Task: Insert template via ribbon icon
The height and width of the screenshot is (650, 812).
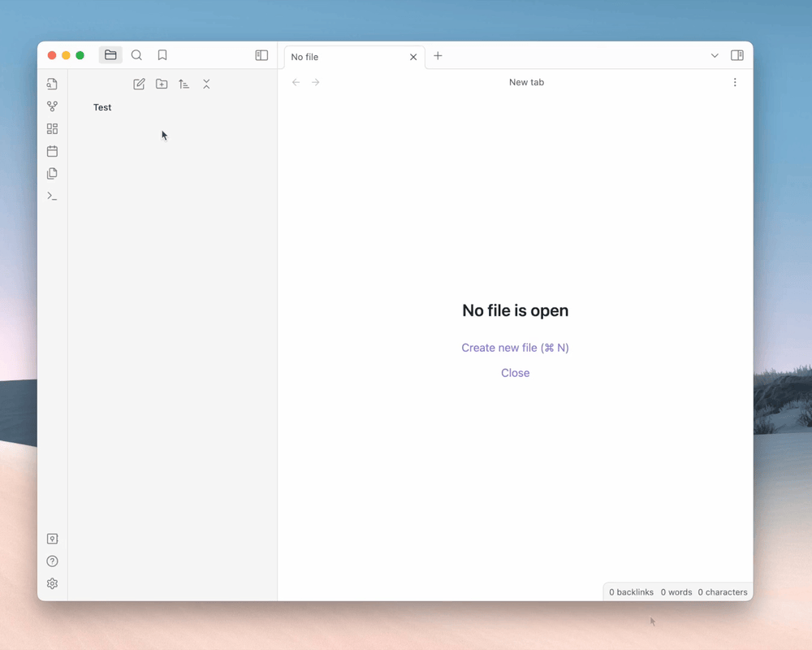Action: point(52,174)
